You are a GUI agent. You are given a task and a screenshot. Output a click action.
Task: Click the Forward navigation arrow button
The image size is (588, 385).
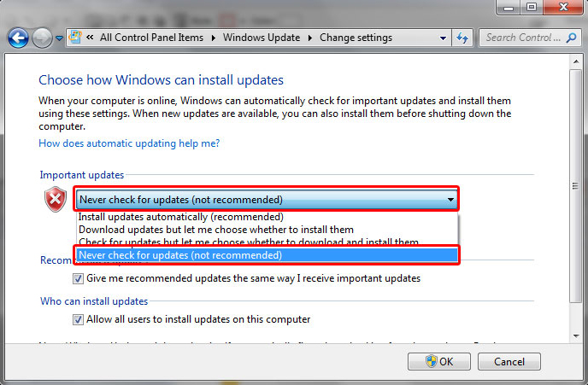pyautogui.click(x=42, y=38)
